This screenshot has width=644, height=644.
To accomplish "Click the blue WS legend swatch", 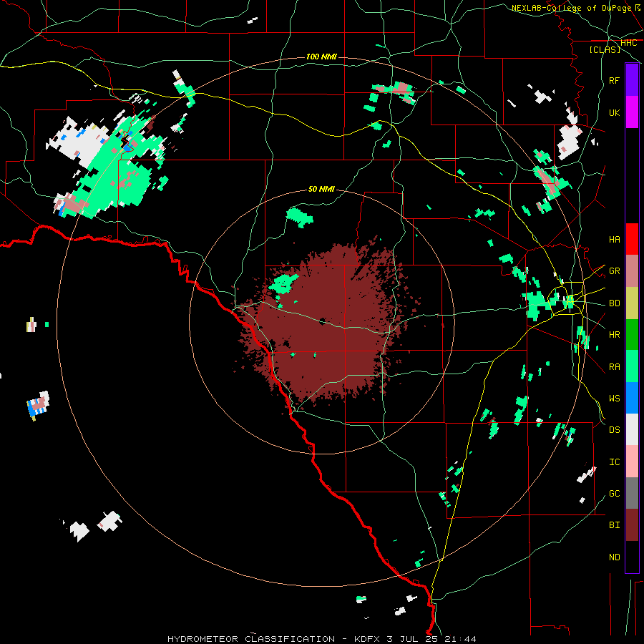I will [632, 398].
